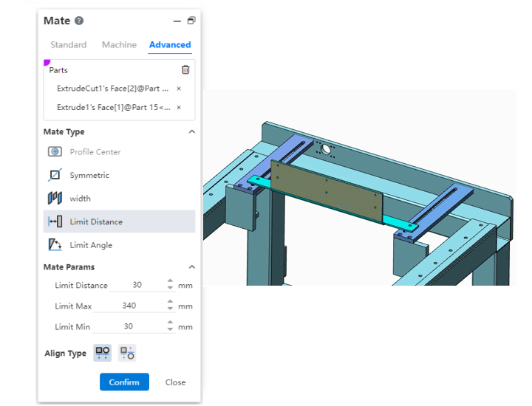Image resolution: width=532 pixels, height=406 pixels.
Task: Click the olive plate in the 3D view
Action: (326, 190)
